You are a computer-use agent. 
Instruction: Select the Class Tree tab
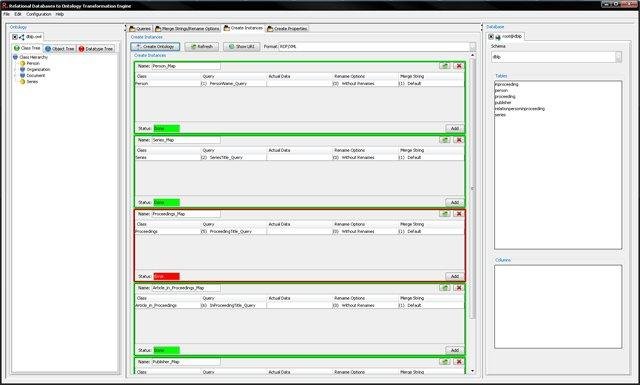(x=27, y=48)
